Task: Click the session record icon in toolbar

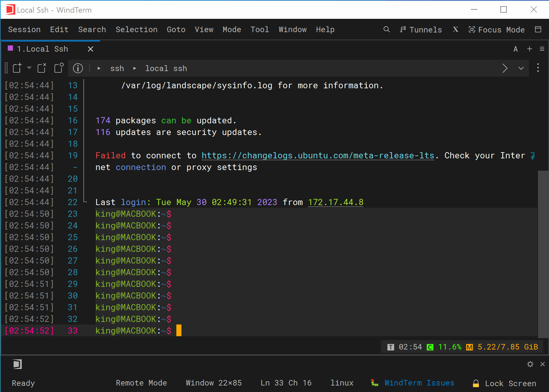Action: [x=59, y=68]
